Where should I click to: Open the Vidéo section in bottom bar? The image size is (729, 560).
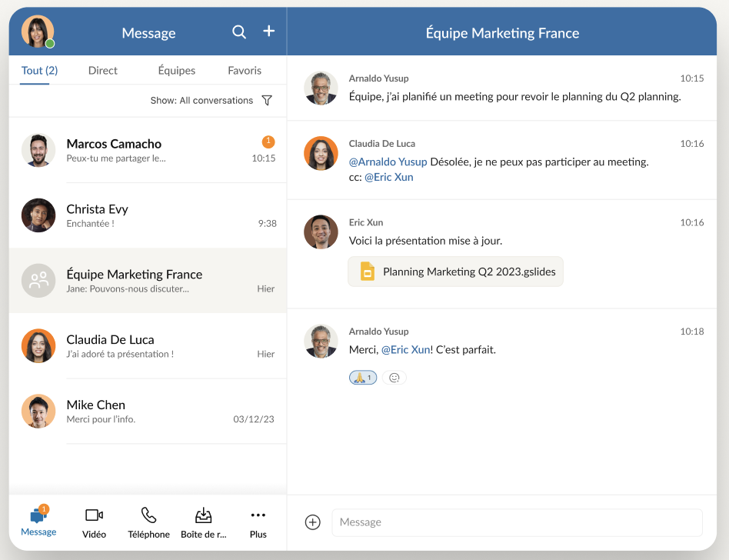click(94, 522)
